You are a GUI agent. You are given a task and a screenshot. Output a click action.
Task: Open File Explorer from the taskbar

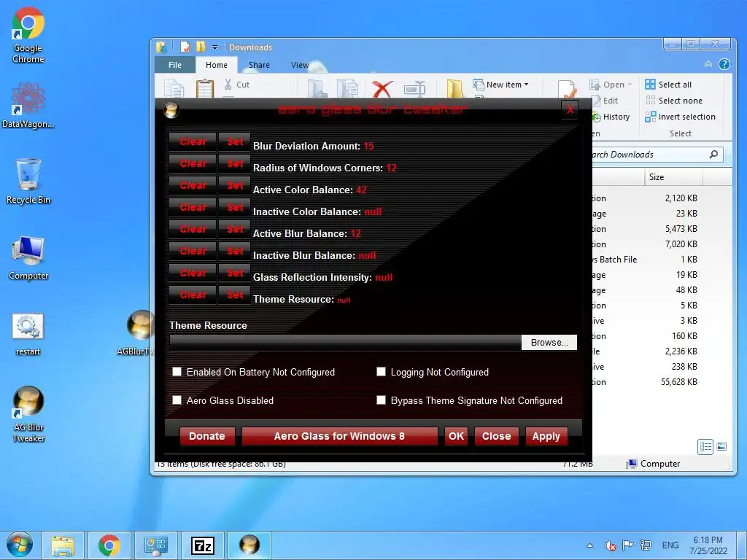63,545
